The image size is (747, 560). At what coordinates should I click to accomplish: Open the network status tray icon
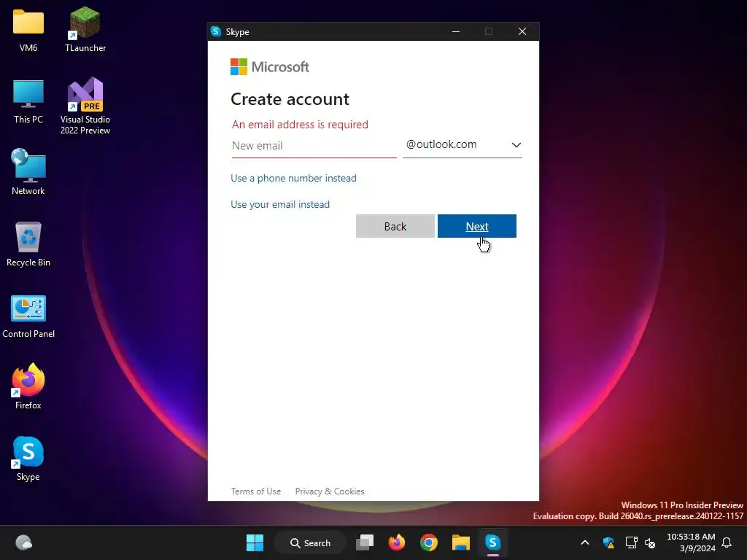(x=631, y=542)
